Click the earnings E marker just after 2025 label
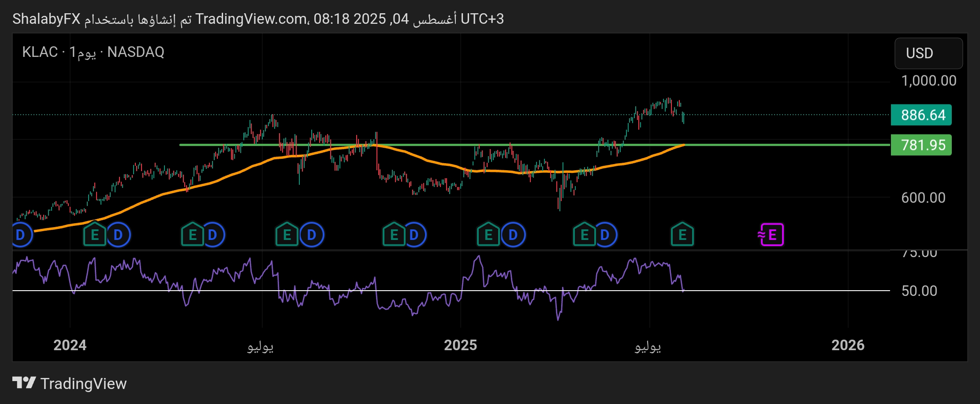 tap(488, 235)
